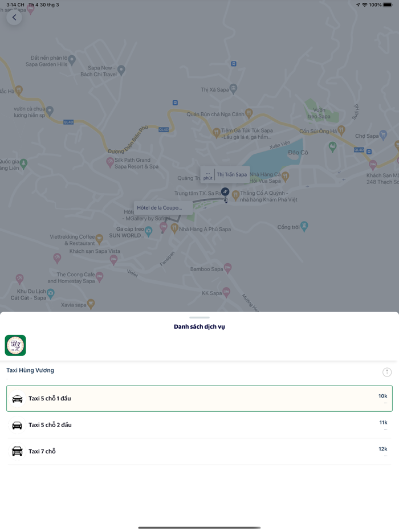Tap the trip minutes badge on the map
Viewport: 399px width, 532px height.
click(x=207, y=174)
